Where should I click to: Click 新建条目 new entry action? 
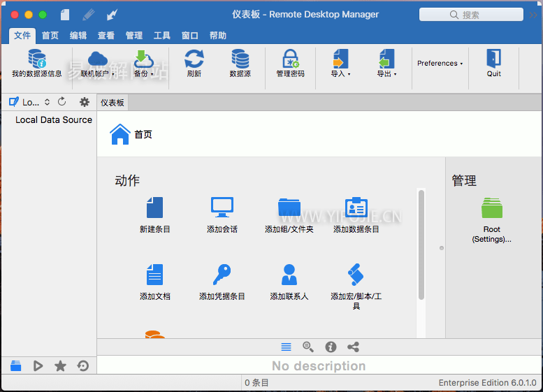click(155, 215)
